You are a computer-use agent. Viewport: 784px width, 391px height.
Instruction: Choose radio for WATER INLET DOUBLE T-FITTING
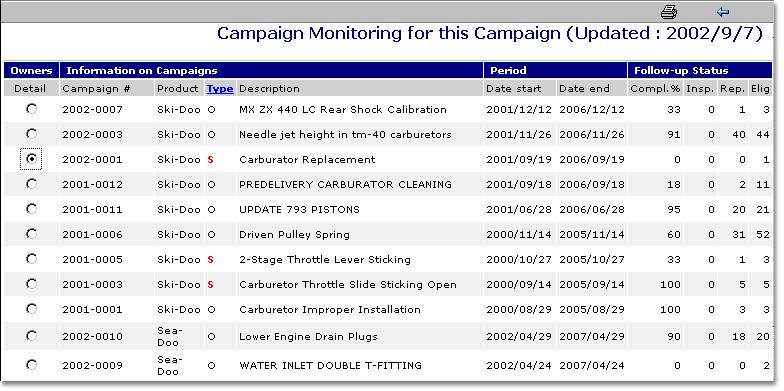[x=32, y=364]
